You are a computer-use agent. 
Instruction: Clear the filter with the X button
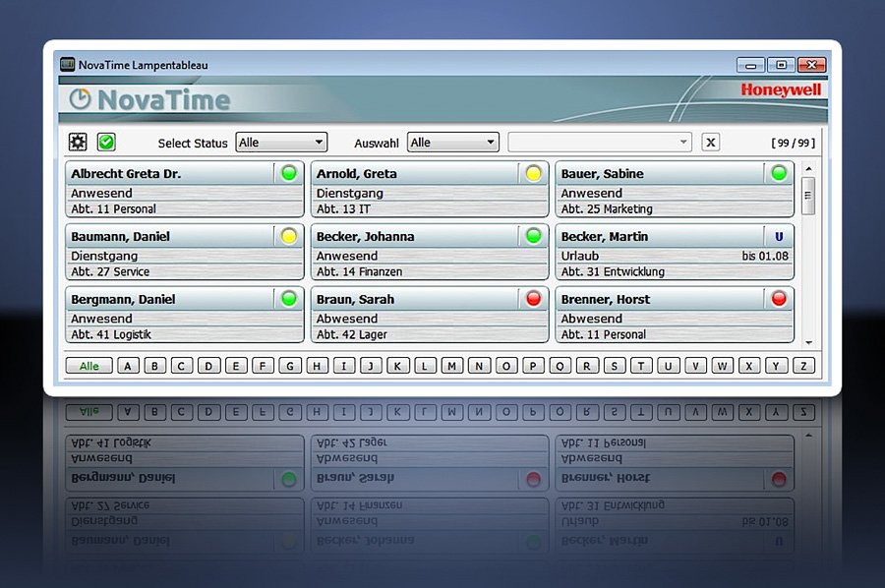pos(711,143)
